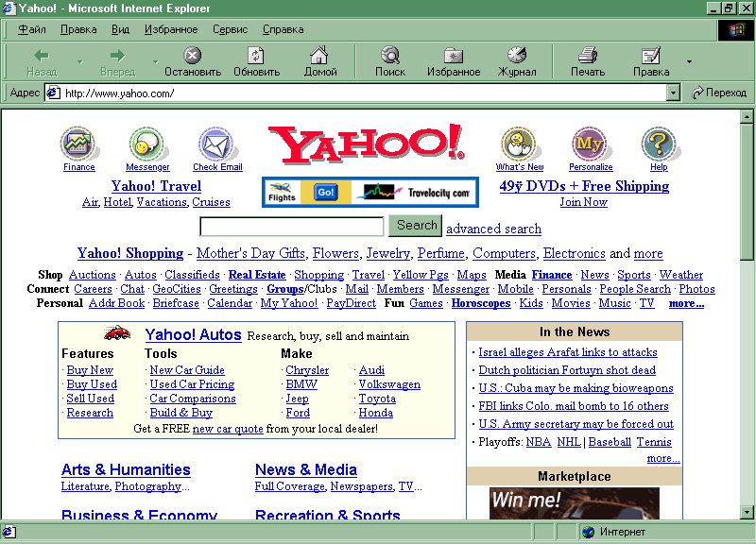Click the Home (Домой) toolbar icon
Viewport: 756px width, 544px height.
pos(320,56)
